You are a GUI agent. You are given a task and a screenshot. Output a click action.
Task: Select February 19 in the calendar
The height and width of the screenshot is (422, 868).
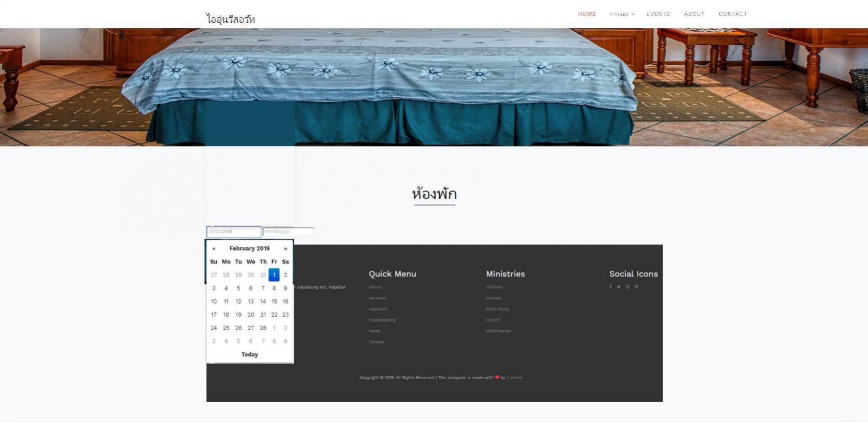click(238, 315)
